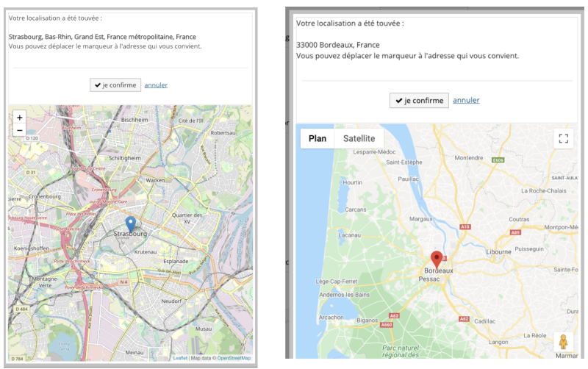Click the A10 road shield
The height and width of the screenshot is (369, 588).
coord(465,227)
